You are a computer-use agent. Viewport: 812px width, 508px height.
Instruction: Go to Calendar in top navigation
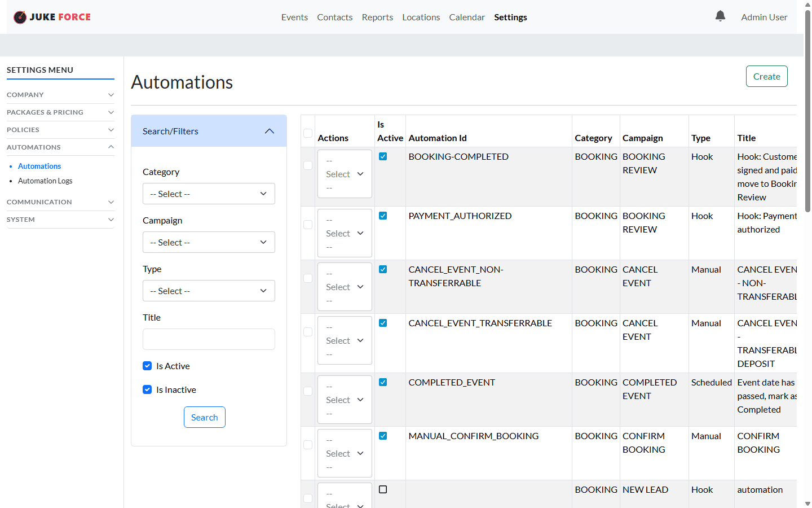(x=467, y=17)
